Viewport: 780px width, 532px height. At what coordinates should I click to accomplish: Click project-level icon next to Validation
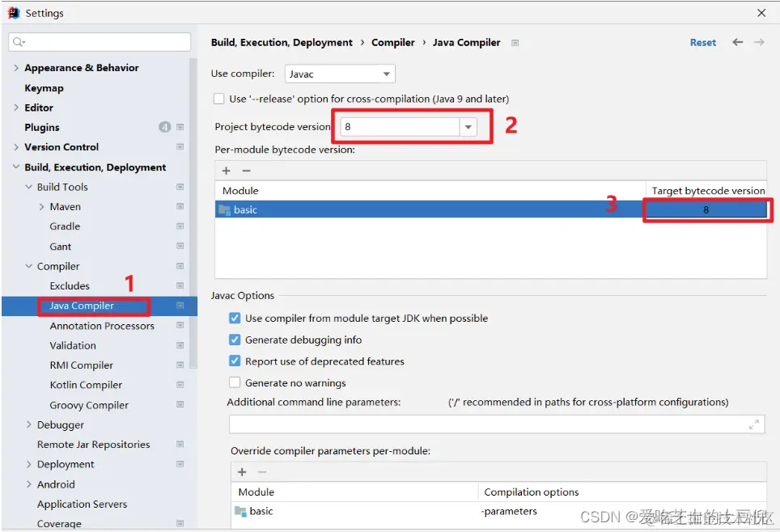click(180, 345)
